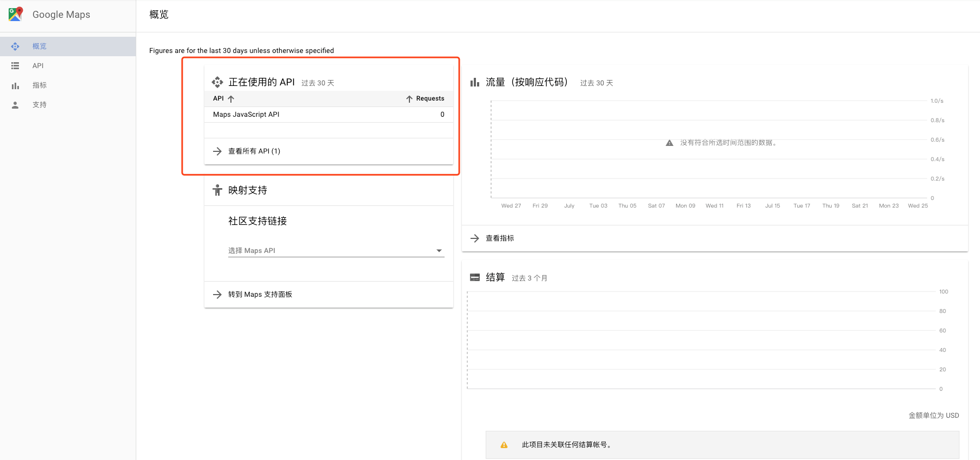Screen dimensions: 980x460
Task: Click the 概览 page title
Action: (159, 15)
